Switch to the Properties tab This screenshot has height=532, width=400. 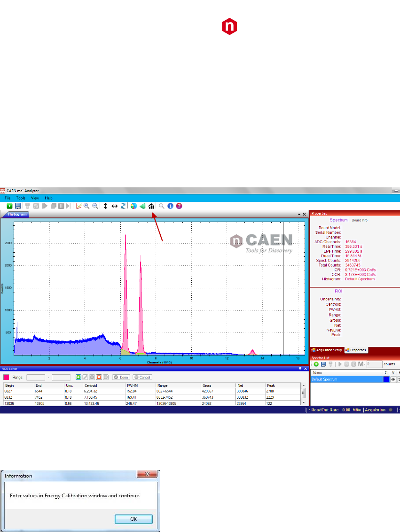[x=356, y=350]
